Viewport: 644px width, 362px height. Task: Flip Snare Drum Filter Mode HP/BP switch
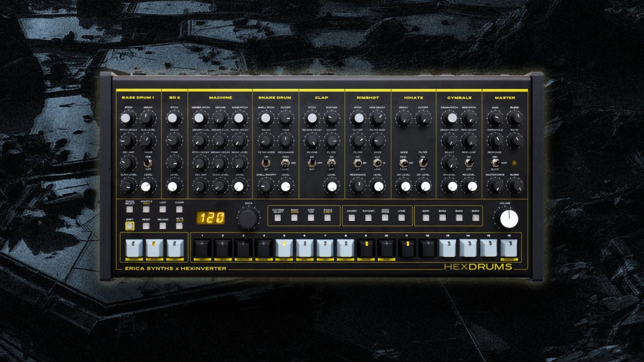click(x=265, y=163)
